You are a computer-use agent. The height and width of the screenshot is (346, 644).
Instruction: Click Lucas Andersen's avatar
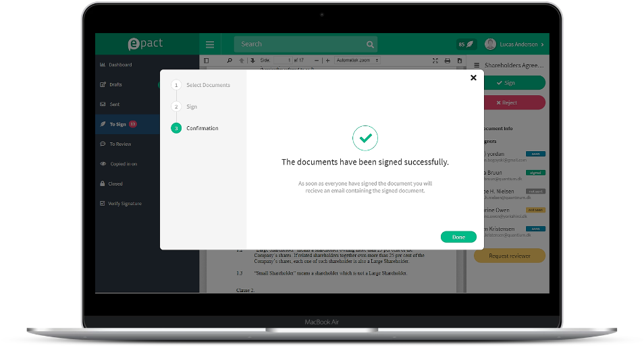tap(490, 44)
